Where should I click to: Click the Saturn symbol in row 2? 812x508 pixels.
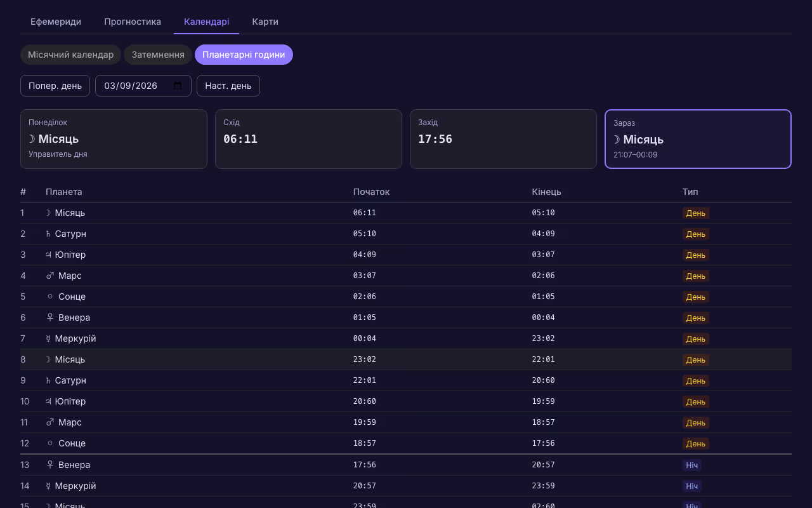click(x=48, y=234)
